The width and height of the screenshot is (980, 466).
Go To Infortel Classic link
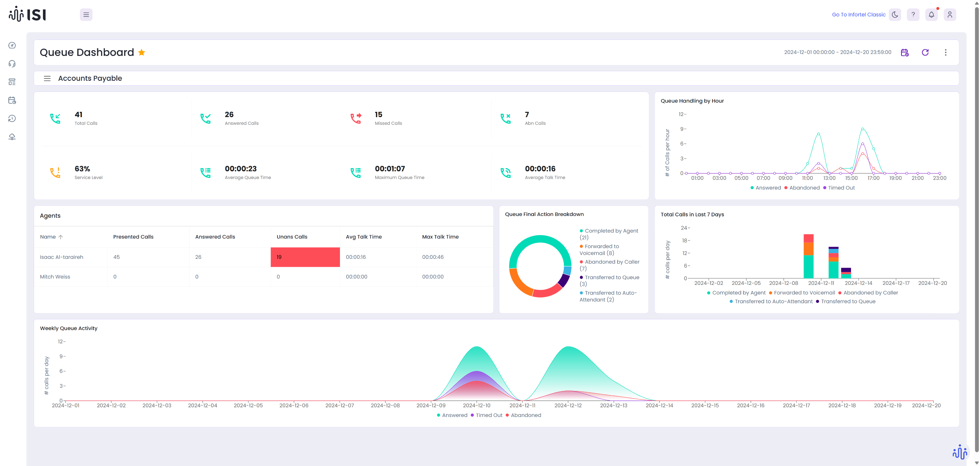click(x=859, y=15)
